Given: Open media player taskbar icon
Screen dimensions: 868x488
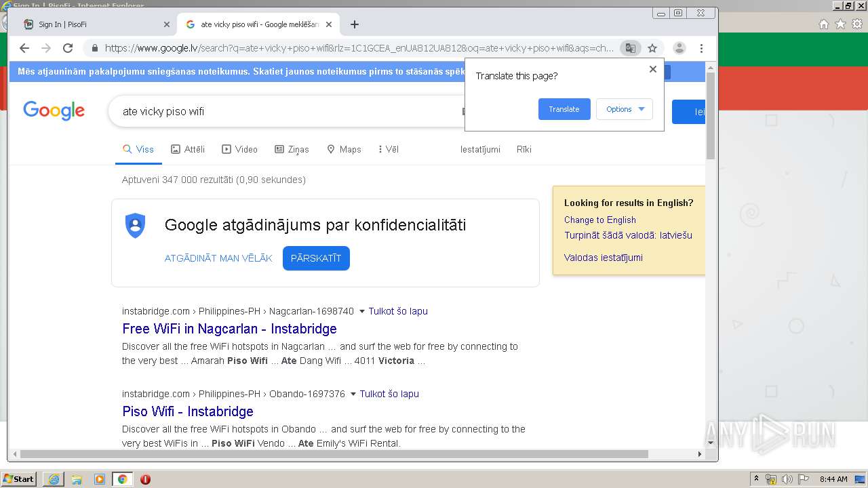Looking at the screenshot, I should coord(100,479).
